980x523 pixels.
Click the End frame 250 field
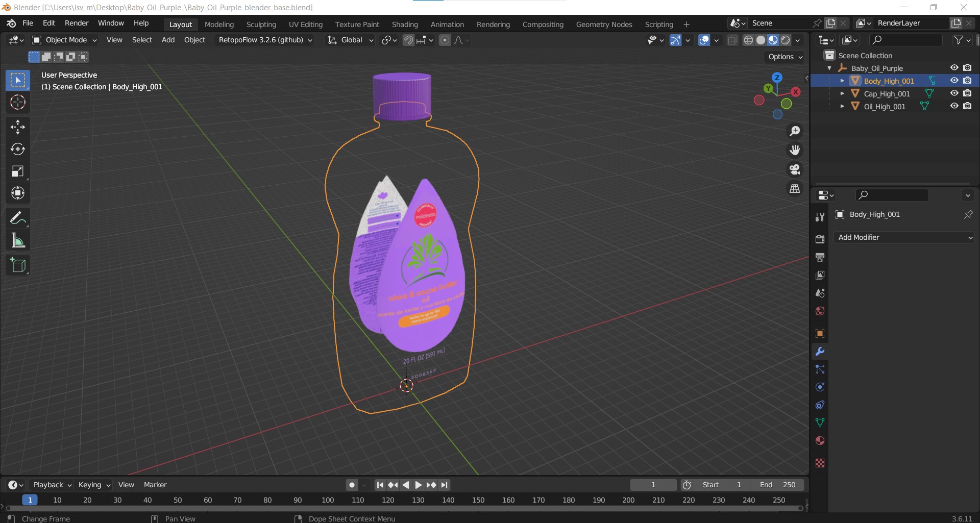click(x=777, y=485)
